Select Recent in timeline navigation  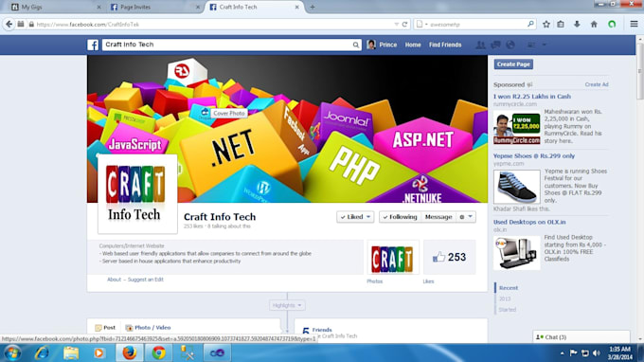click(x=509, y=288)
